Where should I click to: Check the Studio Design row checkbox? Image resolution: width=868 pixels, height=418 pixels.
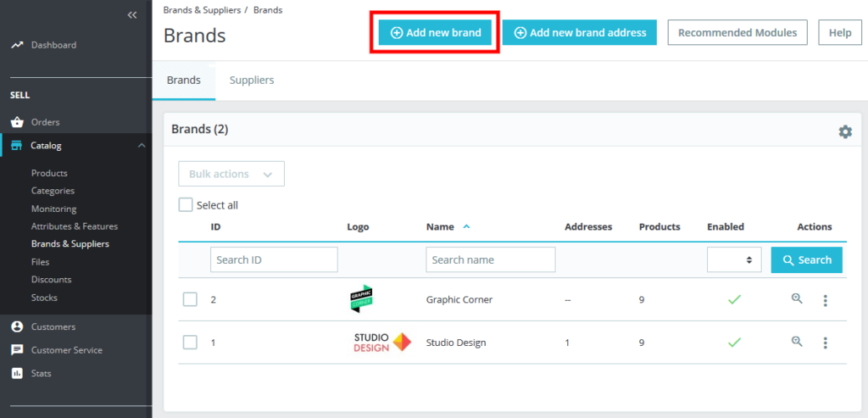(x=190, y=343)
